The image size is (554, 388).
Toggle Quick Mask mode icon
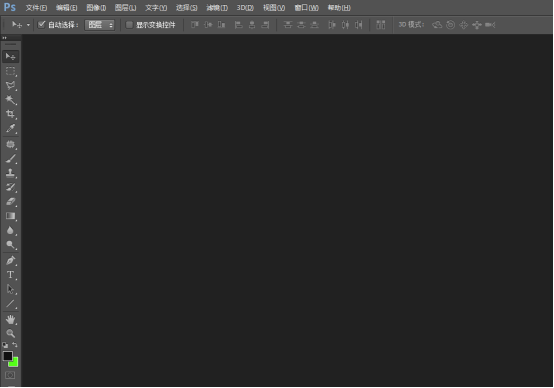pyautogui.click(x=10, y=375)
